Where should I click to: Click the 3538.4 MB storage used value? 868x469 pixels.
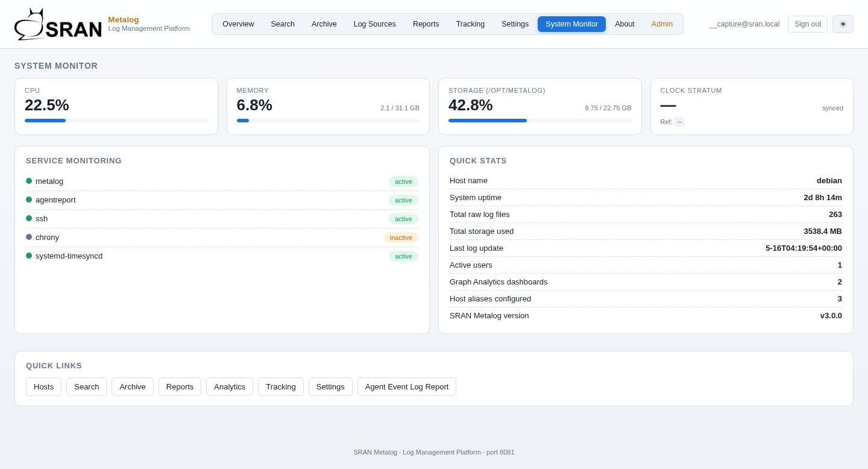tap(823, 231)
